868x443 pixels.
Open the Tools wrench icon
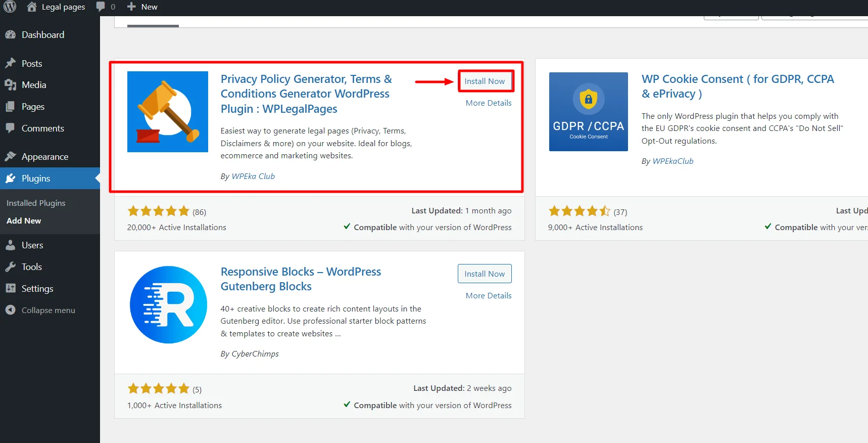(x=11, y=267)
